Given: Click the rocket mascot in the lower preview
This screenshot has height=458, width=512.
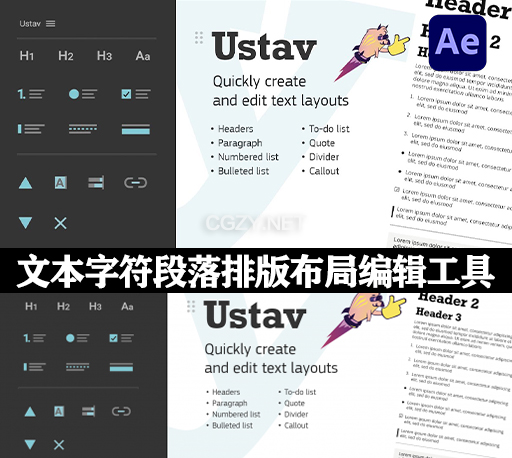Looking at the screenshot, I should tap(363, 320).
